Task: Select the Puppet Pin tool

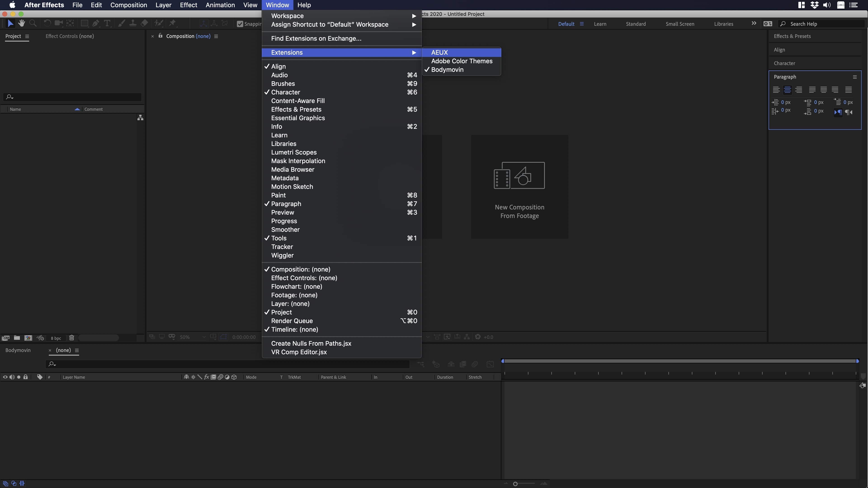Action: click(172, 23)
